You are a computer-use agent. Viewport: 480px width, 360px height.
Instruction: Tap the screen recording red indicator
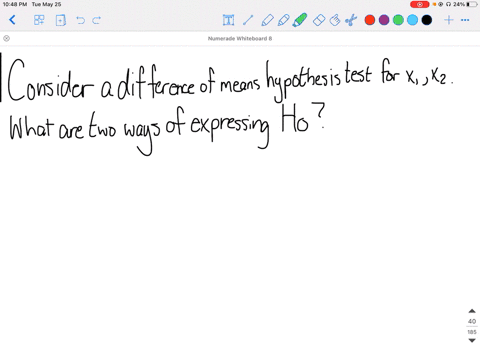pos(419,4)
